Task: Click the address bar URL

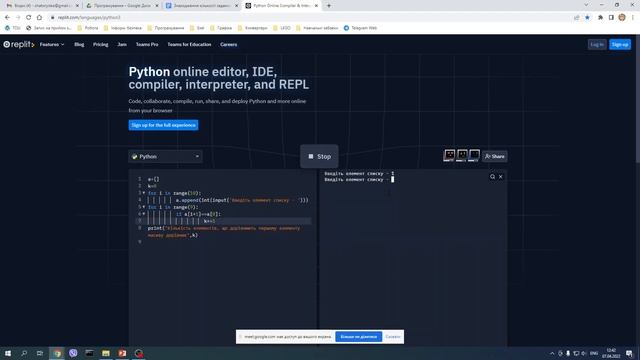Action: tap(89, 18)
